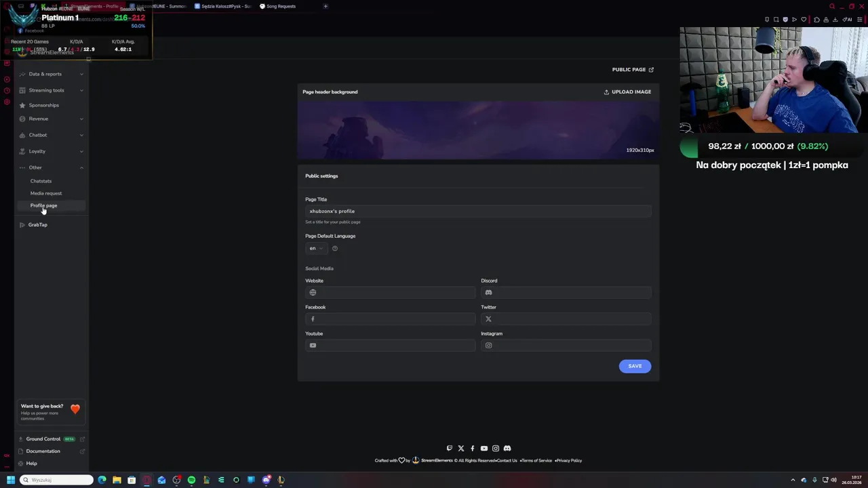Click the Instagram icon in footer
The image size is (868, 488).
(496, 448)
